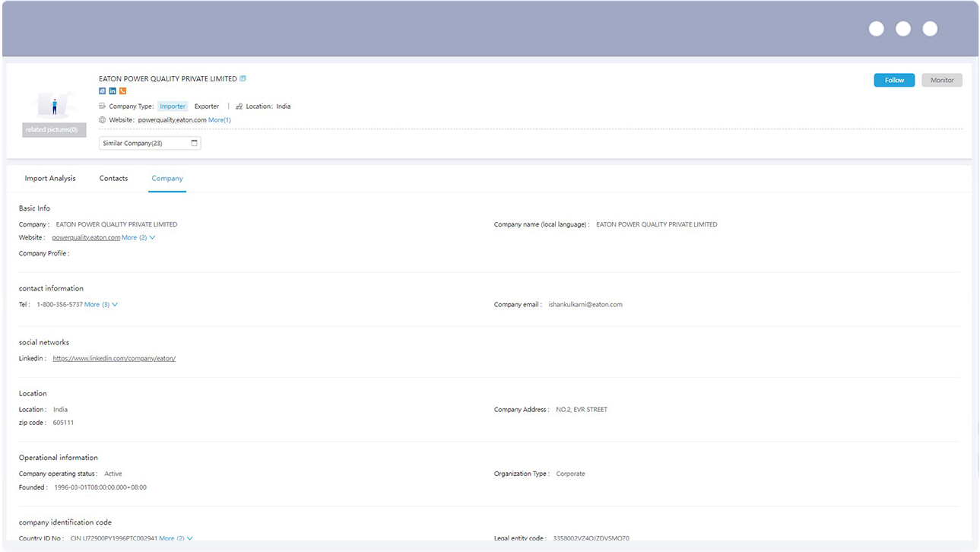Select the Exporter company type tag
This screenshot has height=552, width=980.
click(x=207, y=106)
